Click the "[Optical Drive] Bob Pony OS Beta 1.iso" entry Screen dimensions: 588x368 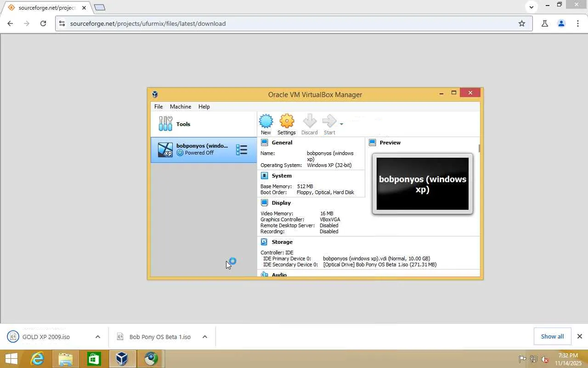(x=380, y=264)
